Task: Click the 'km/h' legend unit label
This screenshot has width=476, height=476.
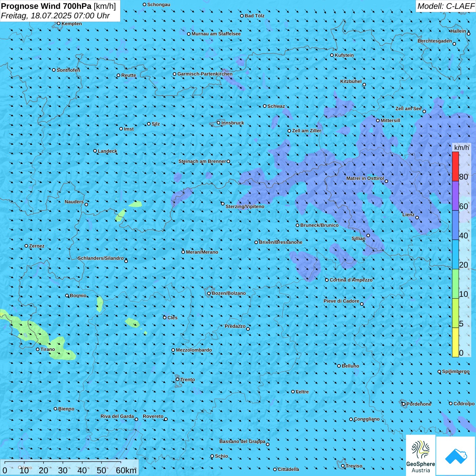Action: point(462,148)
